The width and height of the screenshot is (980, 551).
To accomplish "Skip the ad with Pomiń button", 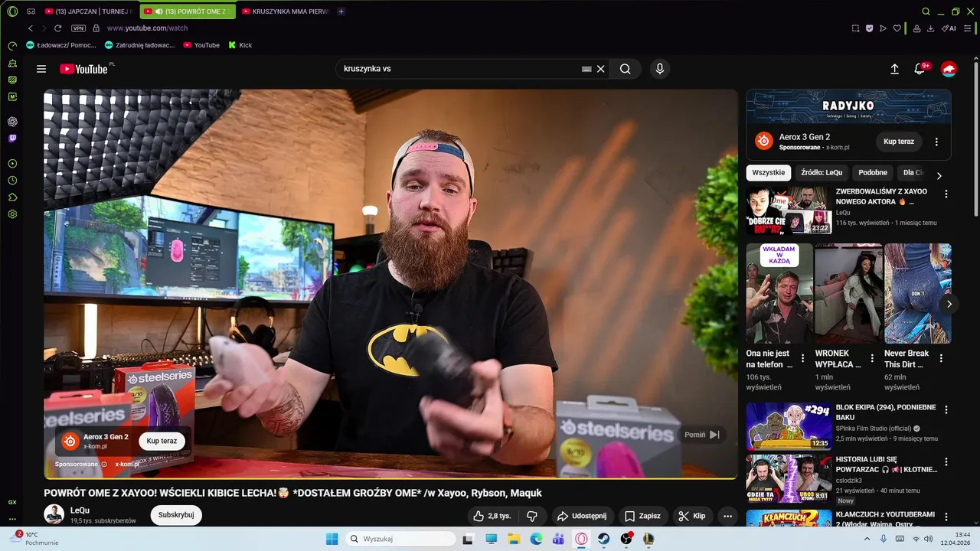I will [702, 435].
